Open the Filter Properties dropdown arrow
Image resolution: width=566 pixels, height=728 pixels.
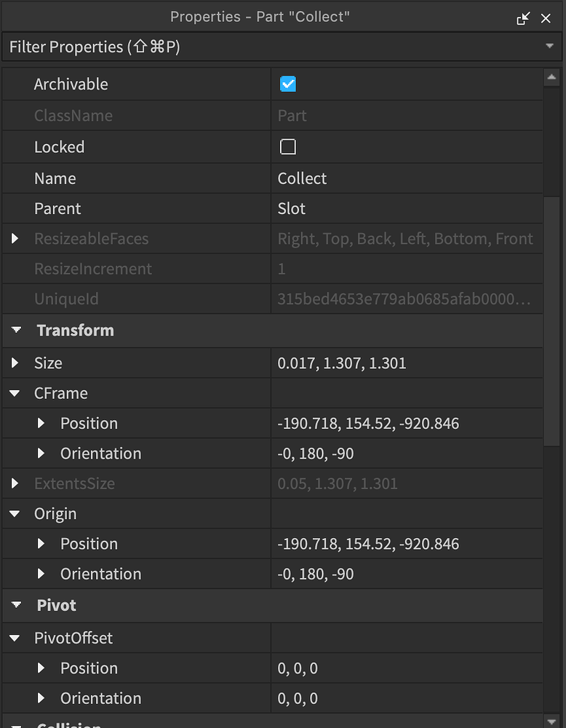coord(551,46)
